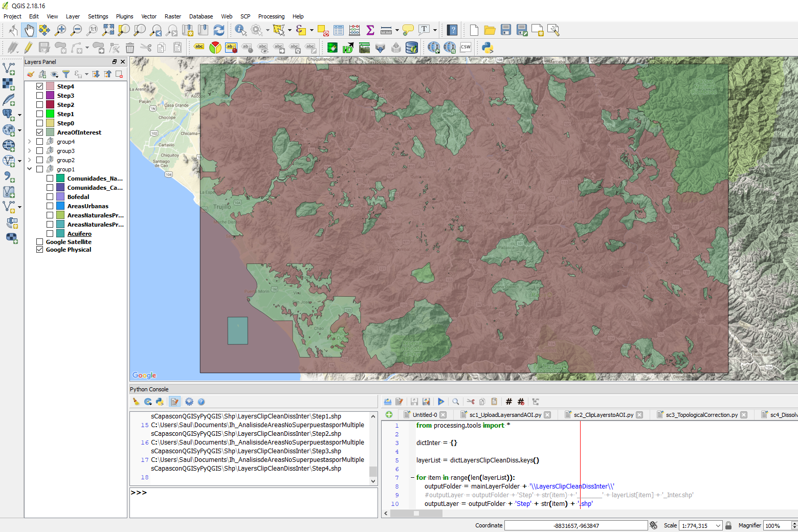Click the Step4 pink color swatch
The image size is (798, 532).
click(50, 86)
